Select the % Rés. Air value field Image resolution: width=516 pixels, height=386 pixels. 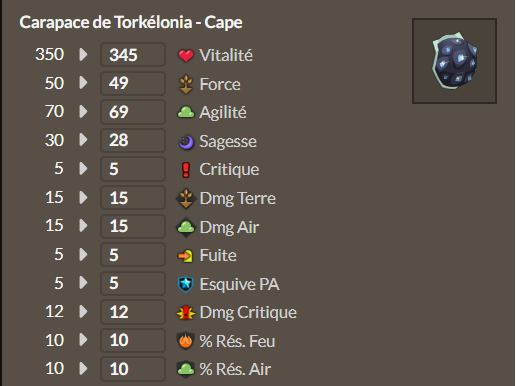[133, 369]
